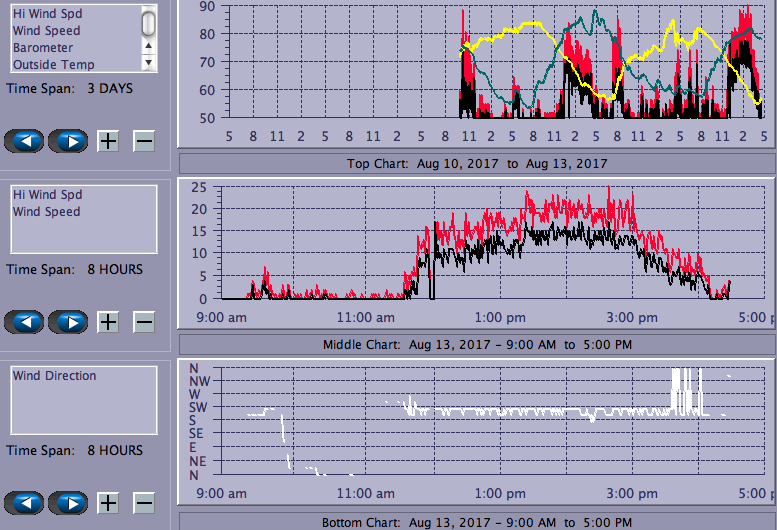Click the top list's scroll up arrow

coord(149,45)
